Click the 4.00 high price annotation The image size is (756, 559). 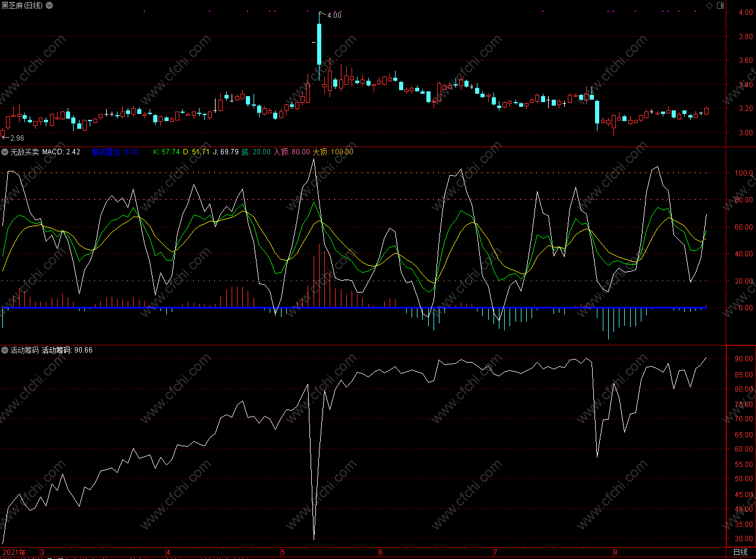point(334,15)
